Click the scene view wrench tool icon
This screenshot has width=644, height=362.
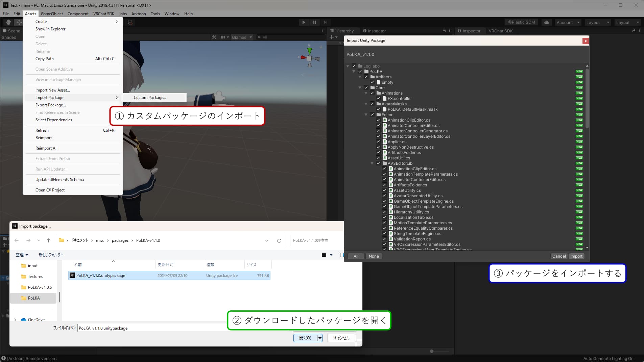tap(214, 37)
